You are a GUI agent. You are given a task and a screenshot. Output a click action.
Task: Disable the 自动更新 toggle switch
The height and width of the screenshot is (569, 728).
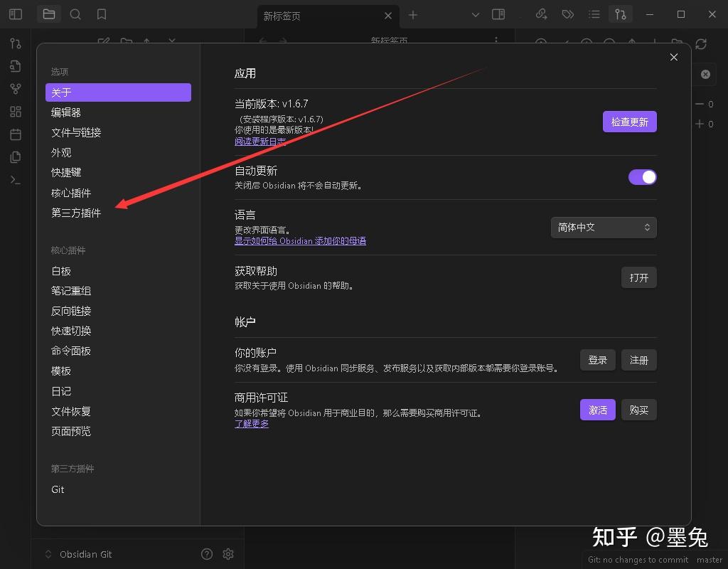(x=643, y=176)
